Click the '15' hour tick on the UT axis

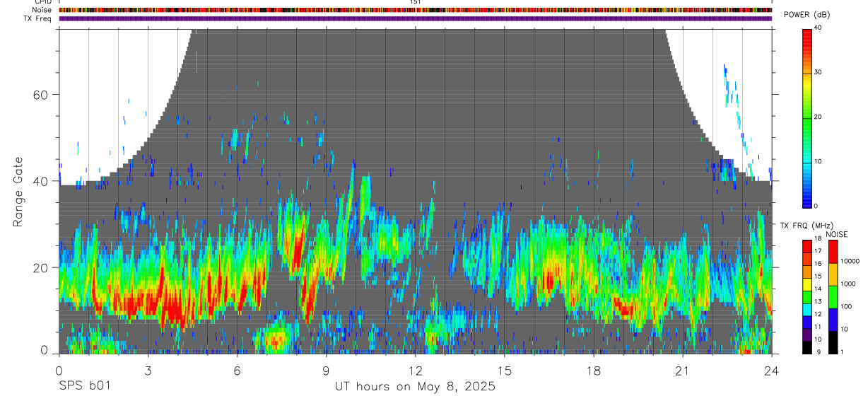[505, 370]
